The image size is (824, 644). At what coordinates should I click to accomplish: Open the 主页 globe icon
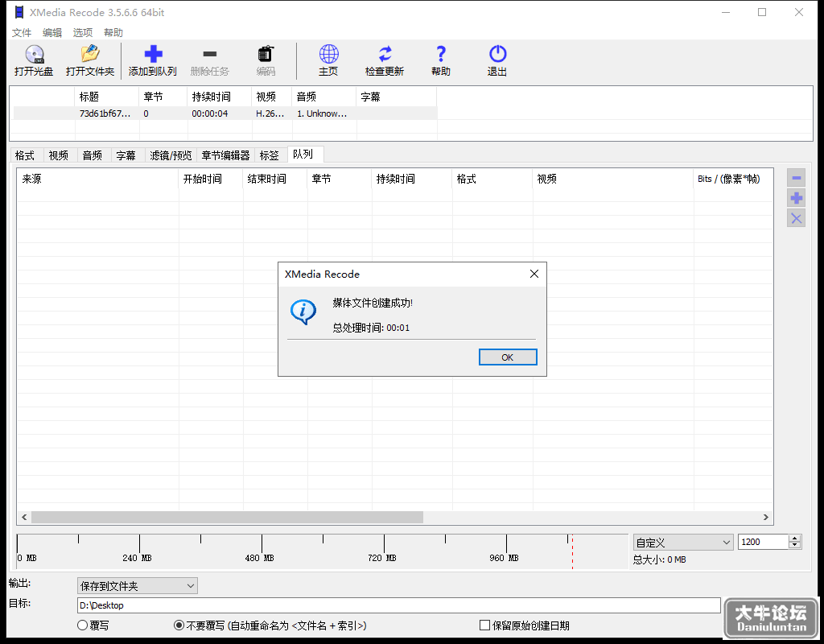click(328, 54)
